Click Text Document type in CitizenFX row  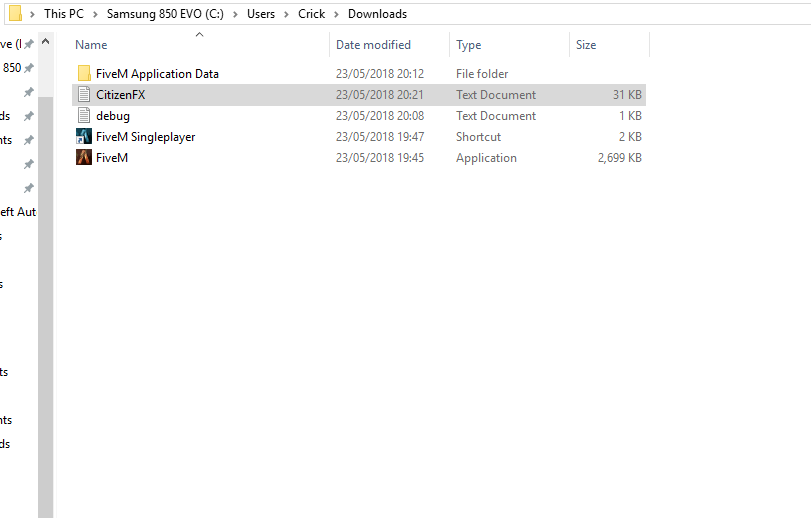(x=495, y=95)
